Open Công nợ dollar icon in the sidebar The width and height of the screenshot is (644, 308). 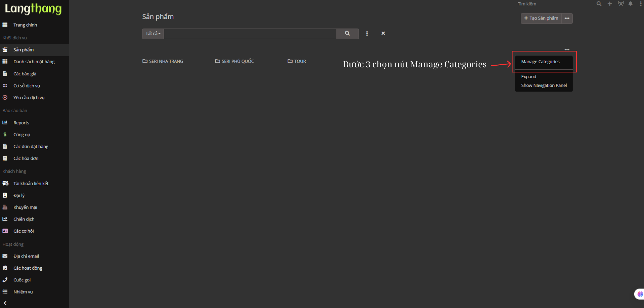pyautogui.click(x=5, y=134)
